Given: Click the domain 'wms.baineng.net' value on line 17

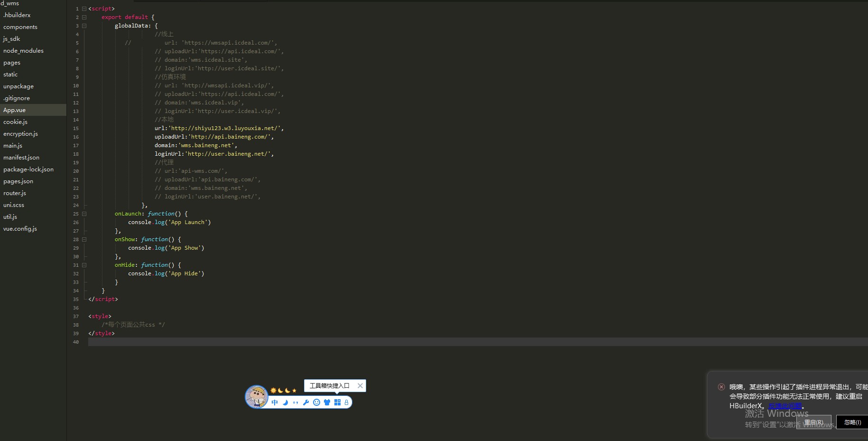Looking at the screenshot, I should tap(206, 145).
